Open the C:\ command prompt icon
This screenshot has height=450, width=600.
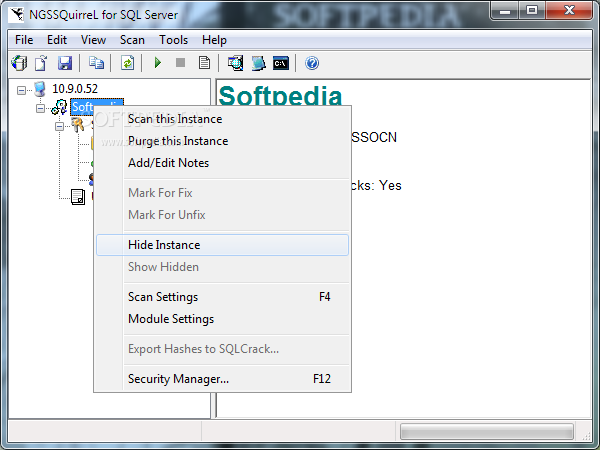[280, 63]
